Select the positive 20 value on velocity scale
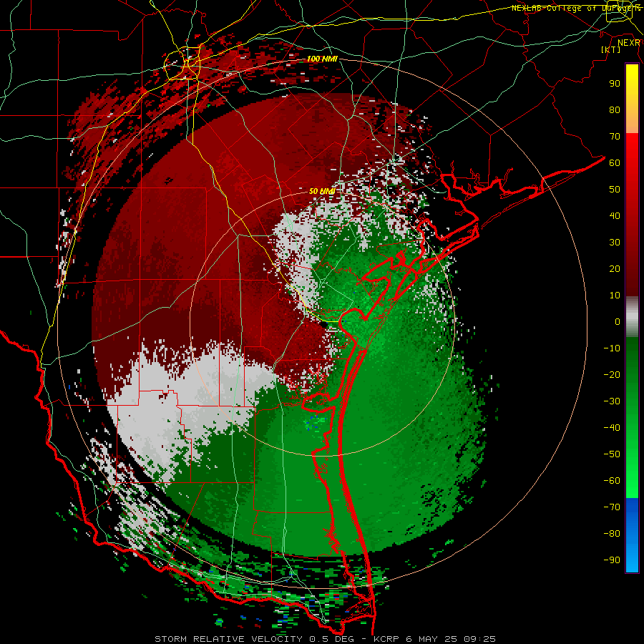The width and height of the screenshot is (644, 644). point(615,268)
